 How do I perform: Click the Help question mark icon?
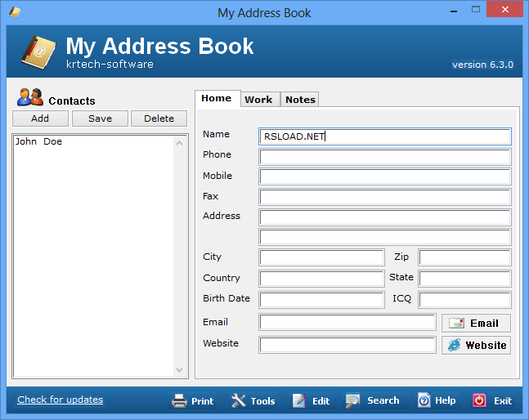tap(424, 400)
